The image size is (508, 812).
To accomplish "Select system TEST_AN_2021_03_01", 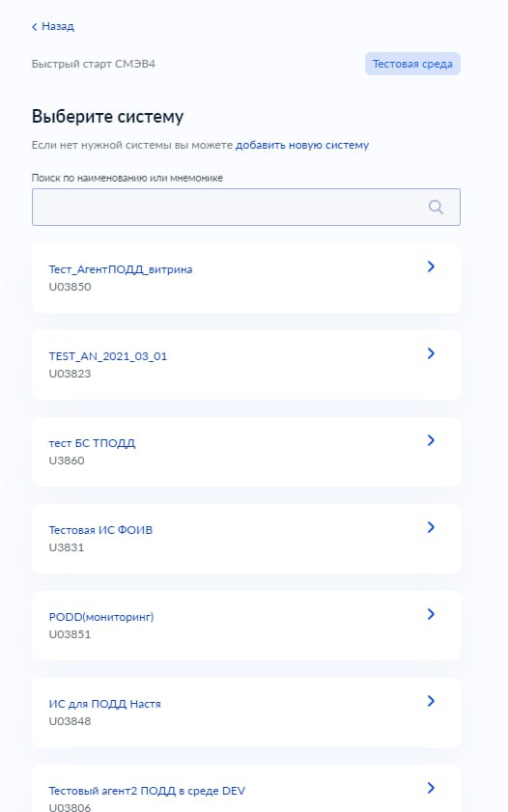I will point(246,365).
